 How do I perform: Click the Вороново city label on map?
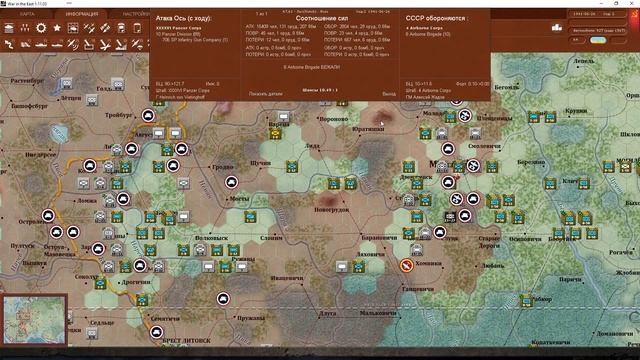pos(334,119)
